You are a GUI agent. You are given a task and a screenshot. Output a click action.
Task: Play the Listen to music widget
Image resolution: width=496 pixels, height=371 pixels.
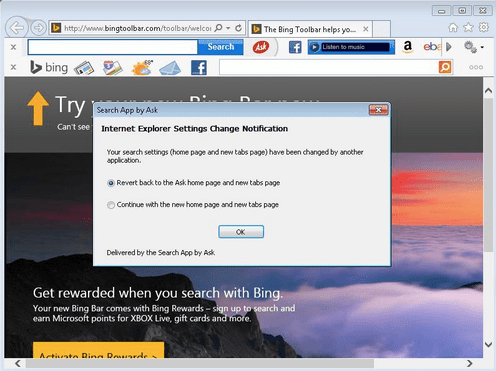click(351, 47)
